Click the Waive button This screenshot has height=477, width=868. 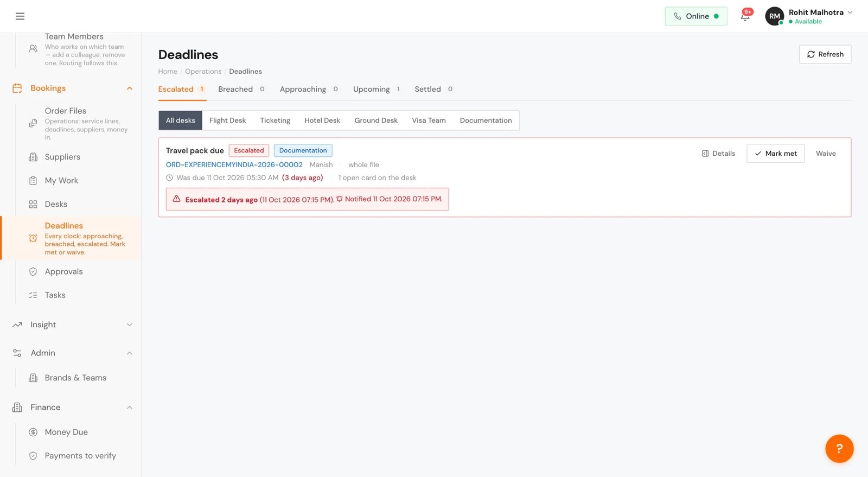coord(826,154)
